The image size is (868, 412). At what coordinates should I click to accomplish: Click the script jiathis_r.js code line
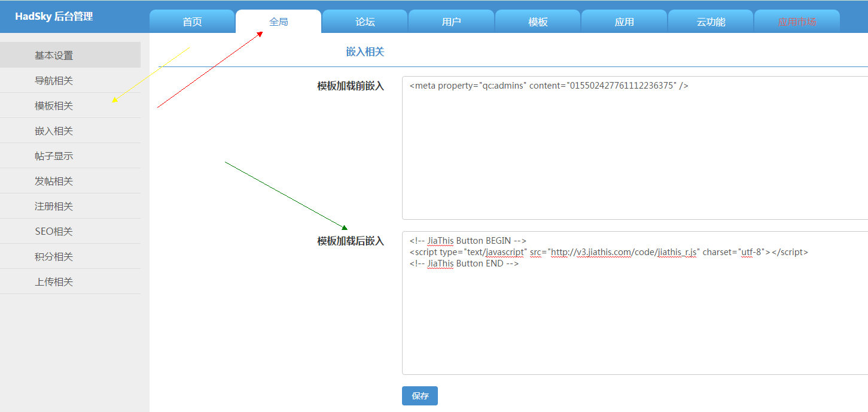coord(609,252)
